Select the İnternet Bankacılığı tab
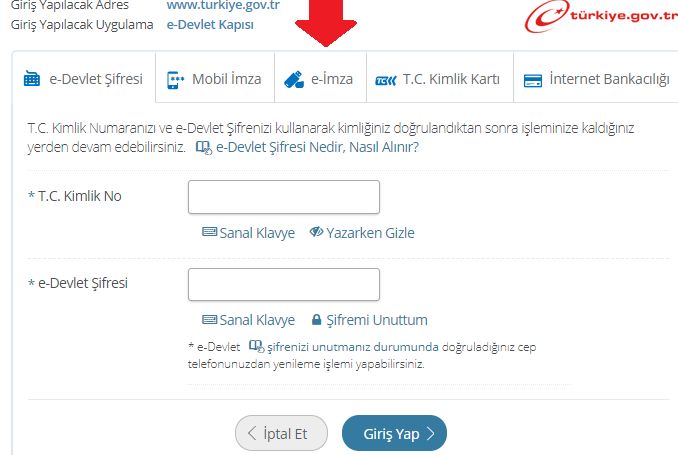678x455 pixels. point(596,78)
